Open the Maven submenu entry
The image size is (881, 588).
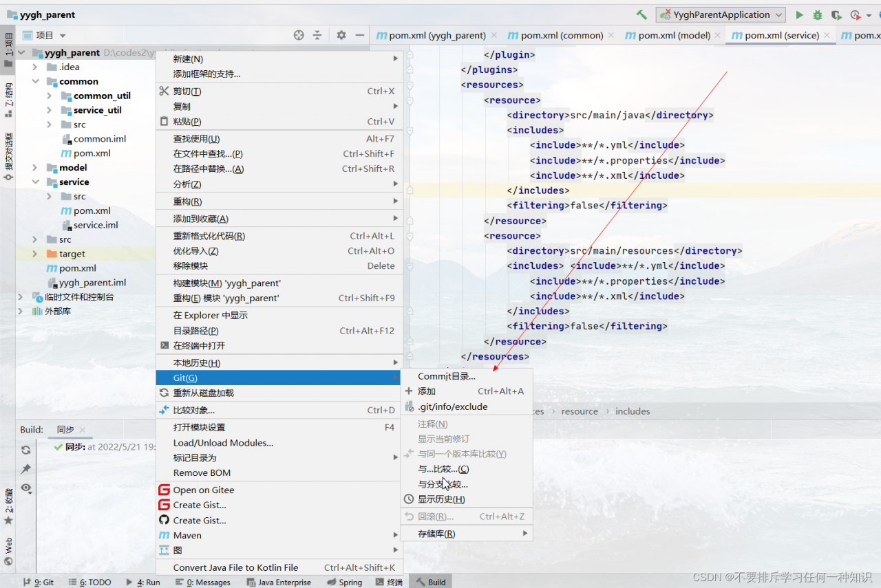pyautogui.click(x=279, y=535)
